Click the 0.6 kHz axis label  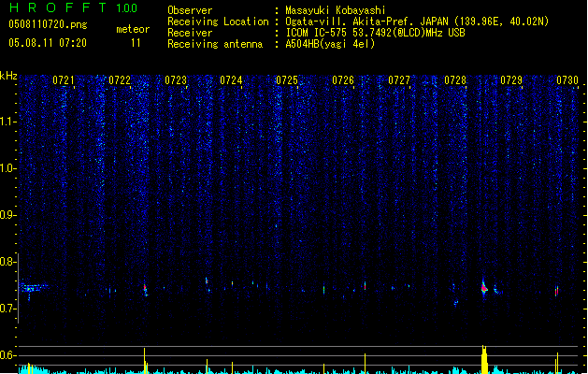pyautogui.click(x=8, y=355)
